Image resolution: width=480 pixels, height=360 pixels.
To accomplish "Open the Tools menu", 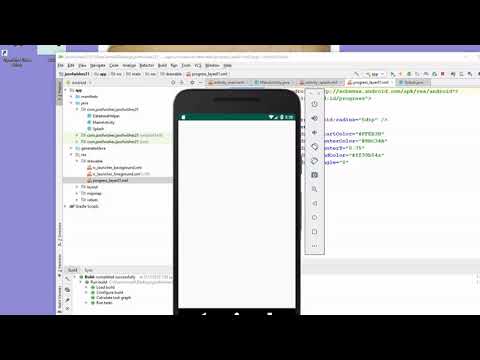I will coord(186,65).
